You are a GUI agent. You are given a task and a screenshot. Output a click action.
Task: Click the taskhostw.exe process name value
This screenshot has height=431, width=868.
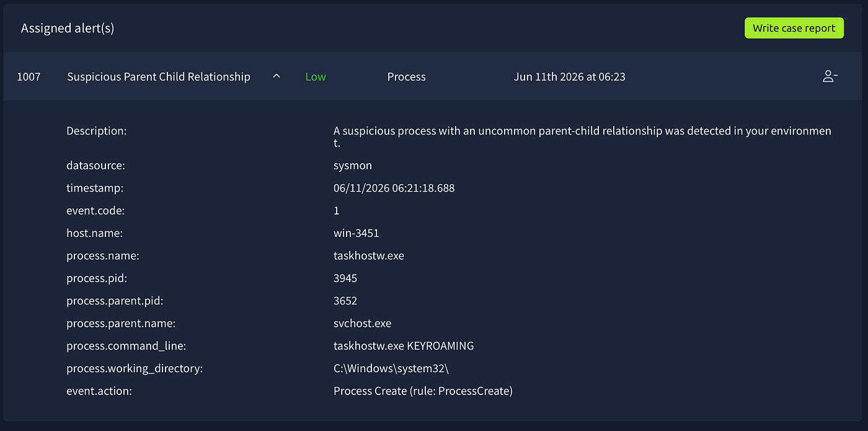point(369,255)
